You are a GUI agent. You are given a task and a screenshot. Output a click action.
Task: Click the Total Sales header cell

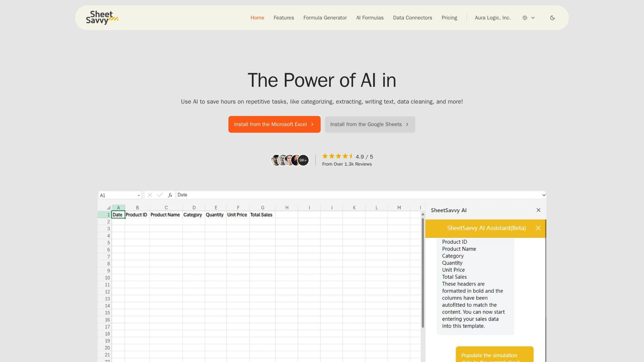tap(262, 215)
